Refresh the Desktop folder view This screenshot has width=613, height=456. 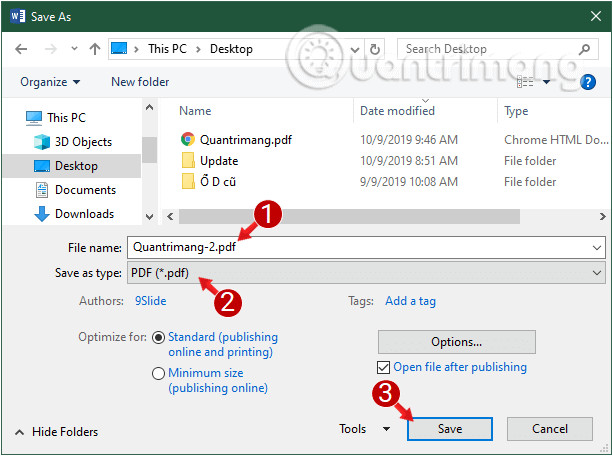click(375, 49)
